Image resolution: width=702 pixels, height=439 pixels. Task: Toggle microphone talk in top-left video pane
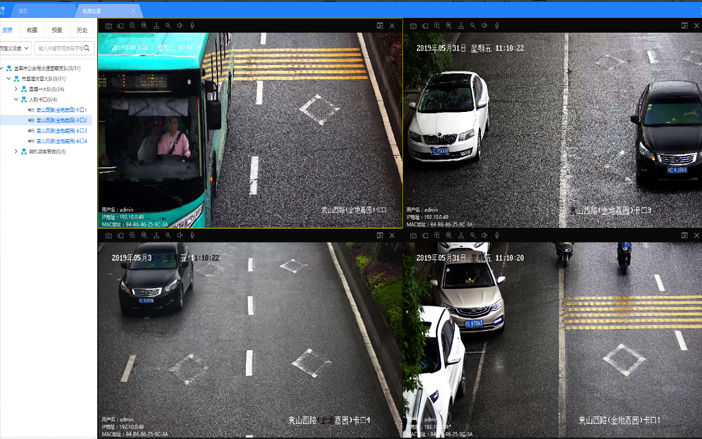192,26
